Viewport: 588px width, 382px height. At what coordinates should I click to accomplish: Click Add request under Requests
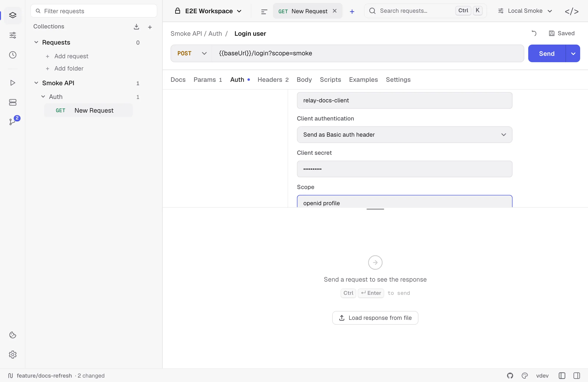click(67, 56)
